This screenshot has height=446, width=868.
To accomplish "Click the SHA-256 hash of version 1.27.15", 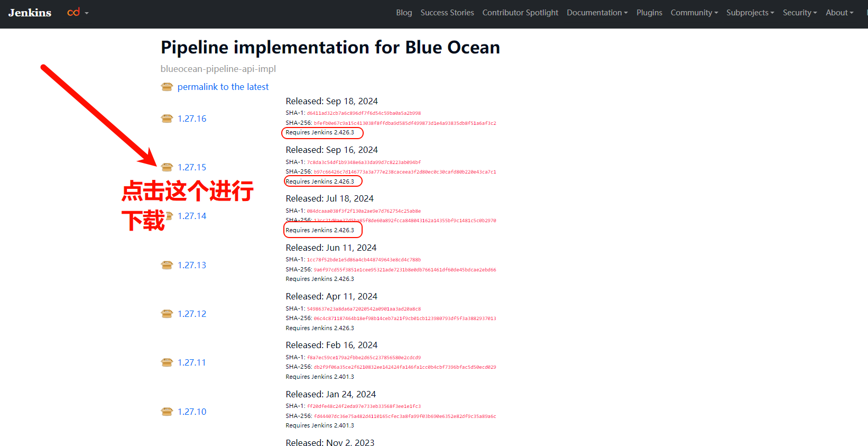I will pos(405,172).
